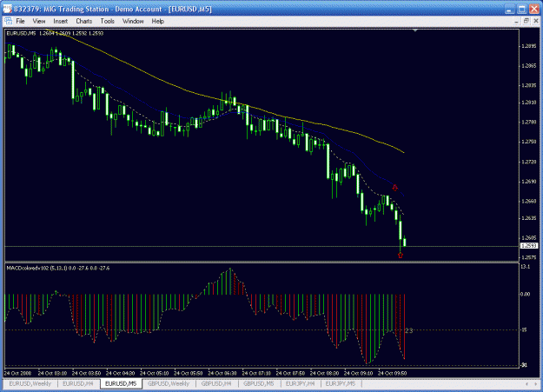Click the 1.2895 price scale label
Screen dimensions: 543x392
pos(529,46)
